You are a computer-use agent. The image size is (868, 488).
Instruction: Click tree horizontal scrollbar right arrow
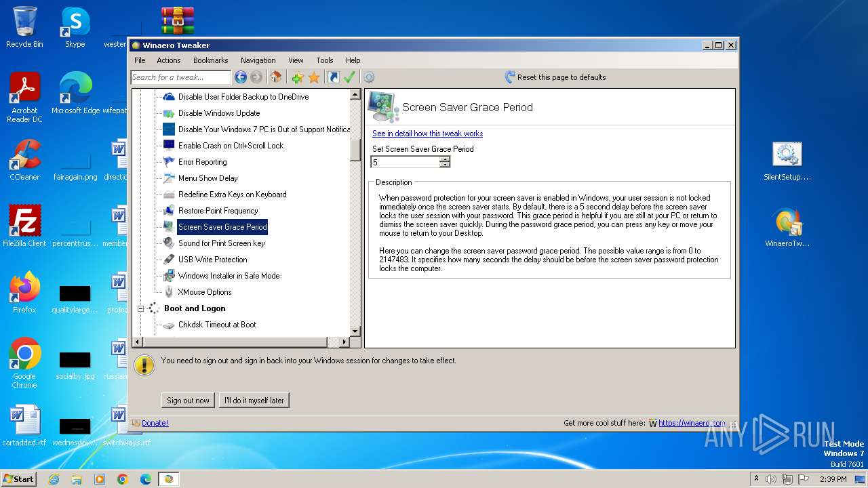click(x=344, y=342)
